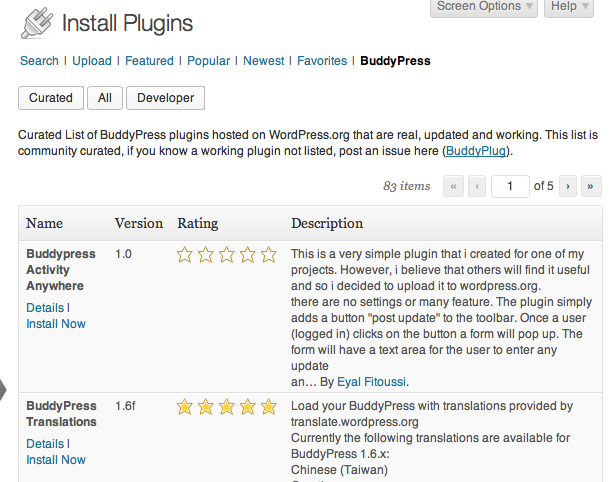Open the Help dropdown panel
This screenshot has width=612, height=482.
569,7
